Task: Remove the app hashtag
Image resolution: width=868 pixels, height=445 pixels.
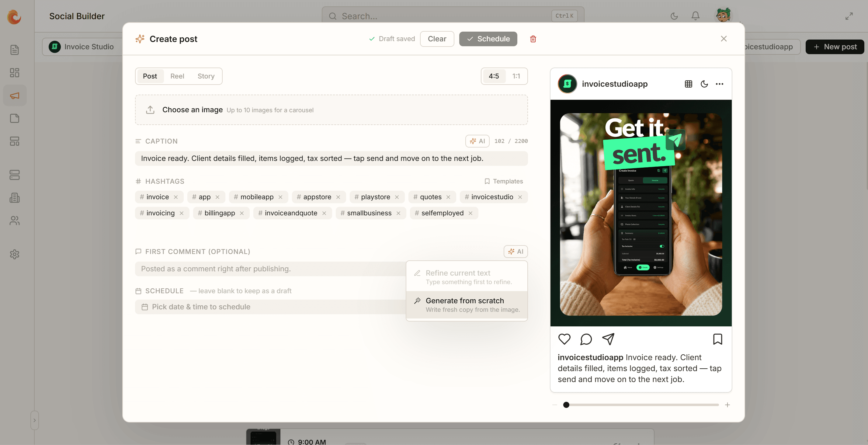Action: click(x=217, y=197)
